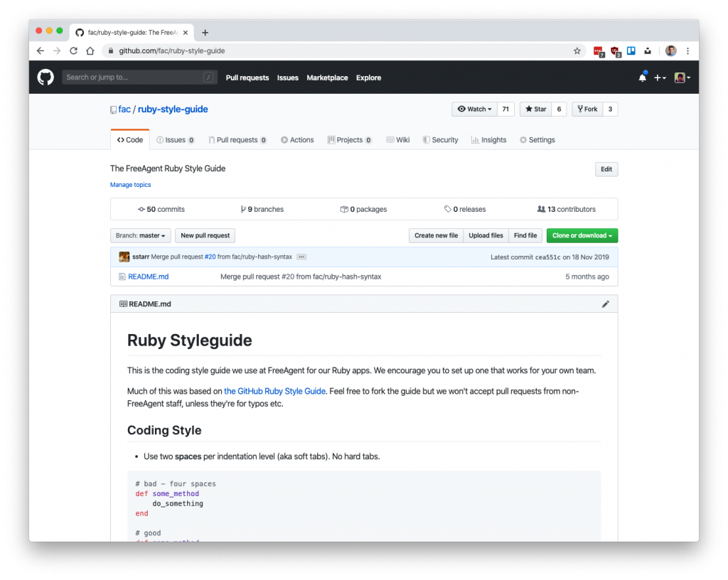The height and width of the screenshot is (580, 728).
Task: Open the Security tab
Action: [440, 140]
